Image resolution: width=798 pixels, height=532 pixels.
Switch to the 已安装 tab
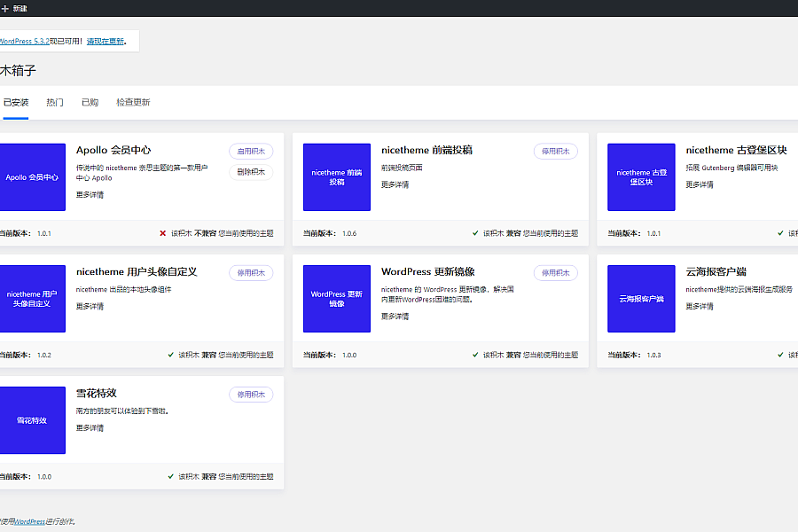pos(16,102)
